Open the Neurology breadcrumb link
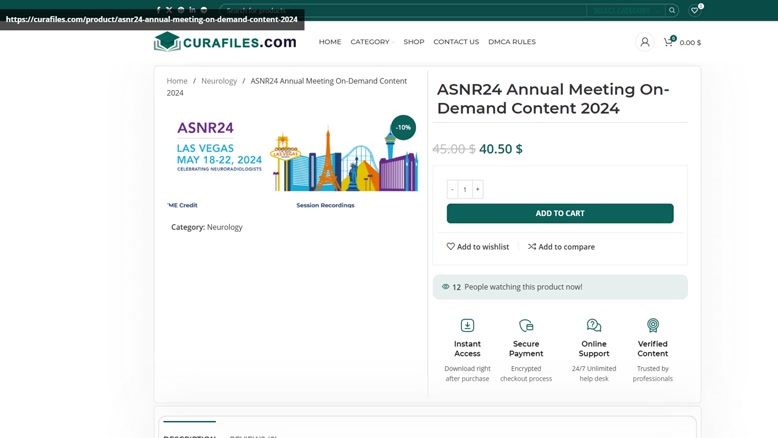Screen dimensions: 778x438 [219, 81]
